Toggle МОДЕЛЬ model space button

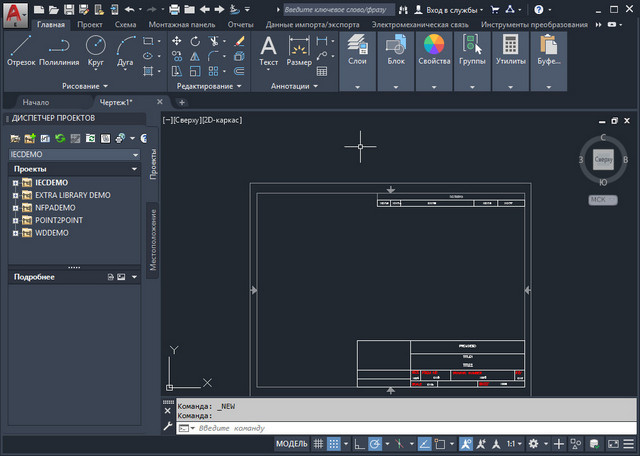coord(291,443)
